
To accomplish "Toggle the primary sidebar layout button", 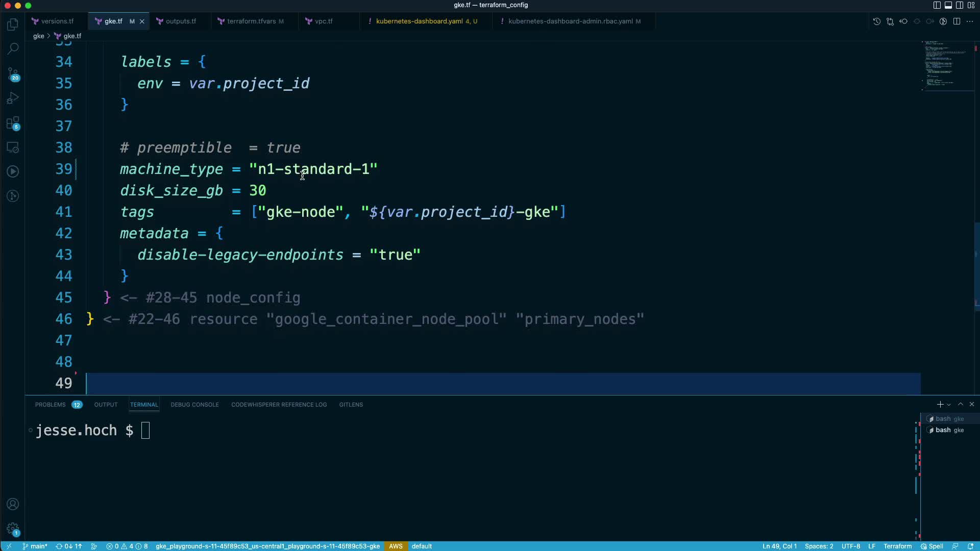I will pyautogui.click(x=937, y=5).
